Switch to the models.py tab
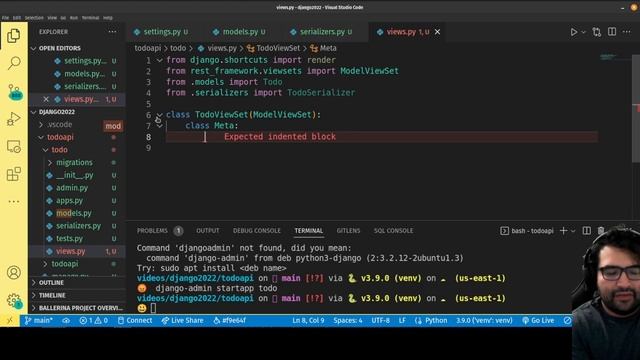 240,32
